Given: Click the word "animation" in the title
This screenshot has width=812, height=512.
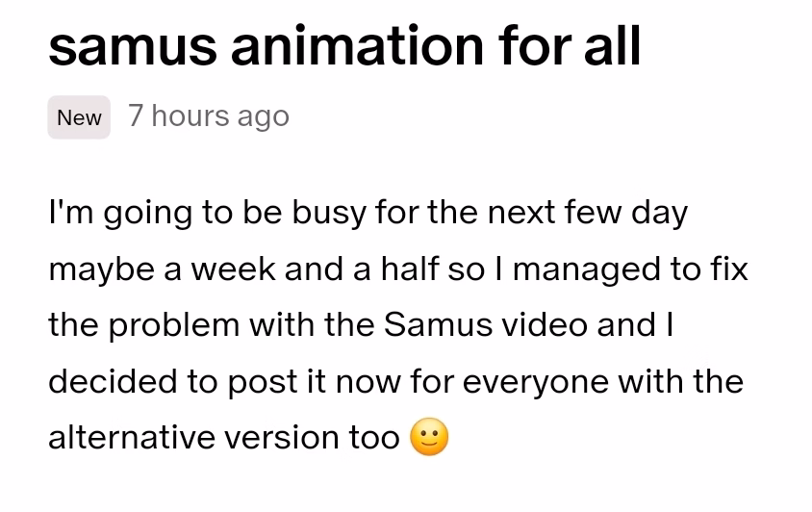Looking at the screenshot, I should pyautogui.click(x=357, y=45).
